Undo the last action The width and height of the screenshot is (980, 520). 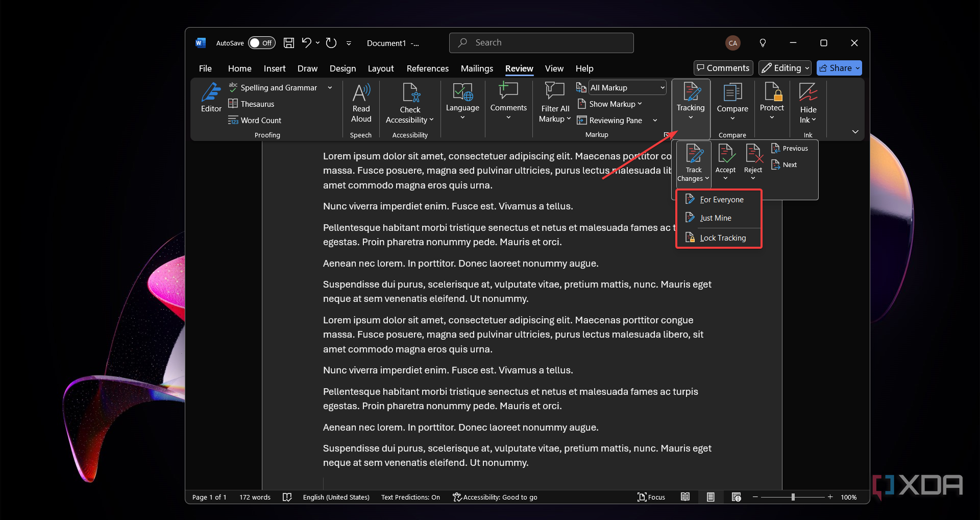(x=306, y=43)
